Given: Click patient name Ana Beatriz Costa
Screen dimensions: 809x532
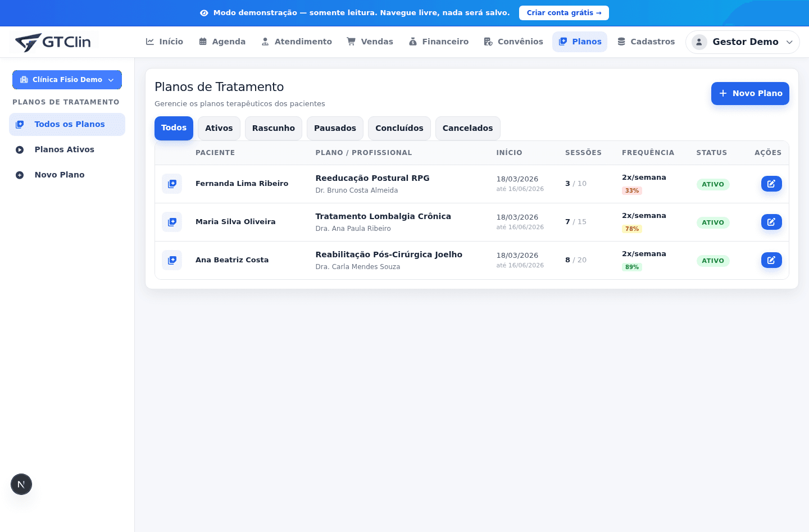Looking at the screenshot, I should click(232, 260).
